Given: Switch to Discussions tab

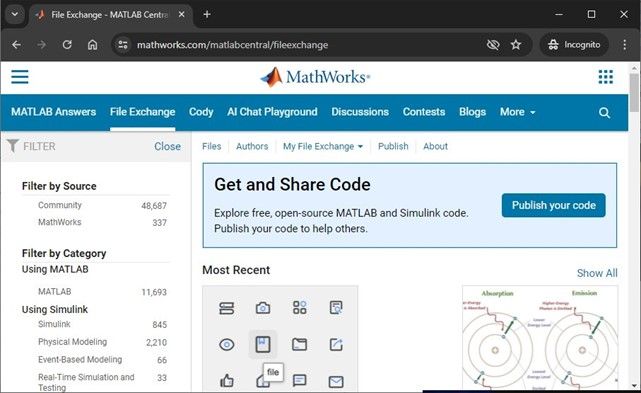Looking at the screenshot, I should point(360,112).
